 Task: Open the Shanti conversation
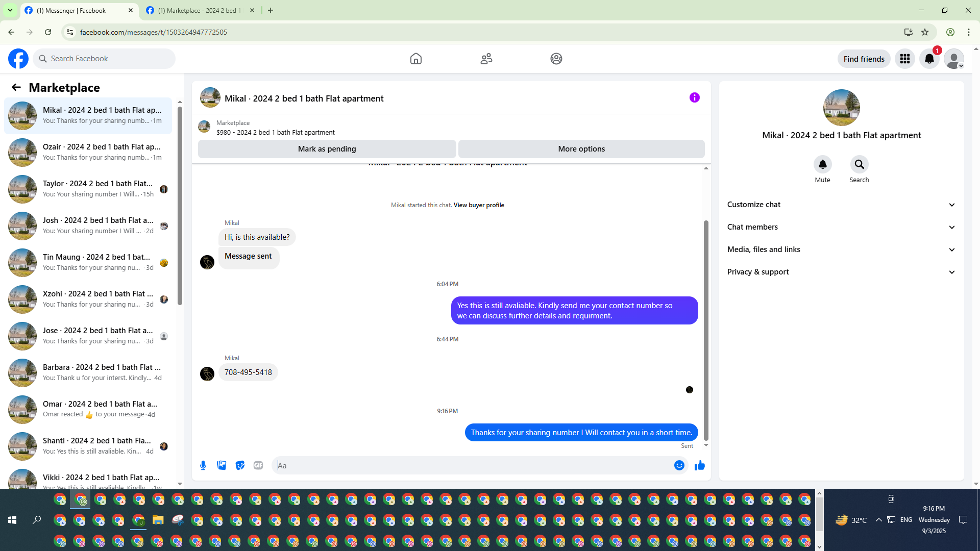(x=88, y=446)
